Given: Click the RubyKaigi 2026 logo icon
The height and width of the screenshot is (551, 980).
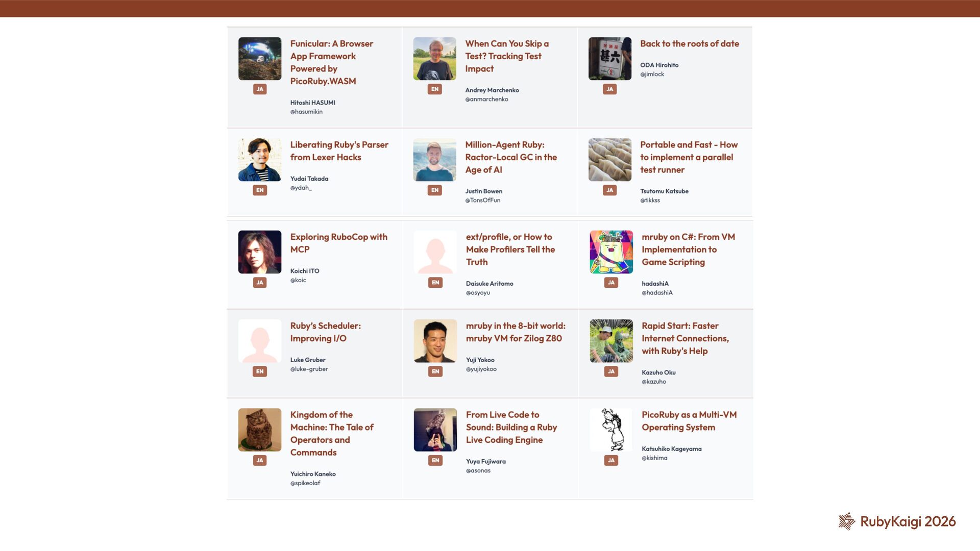Looking at the screenshot, I should click(x=847, y=521).
